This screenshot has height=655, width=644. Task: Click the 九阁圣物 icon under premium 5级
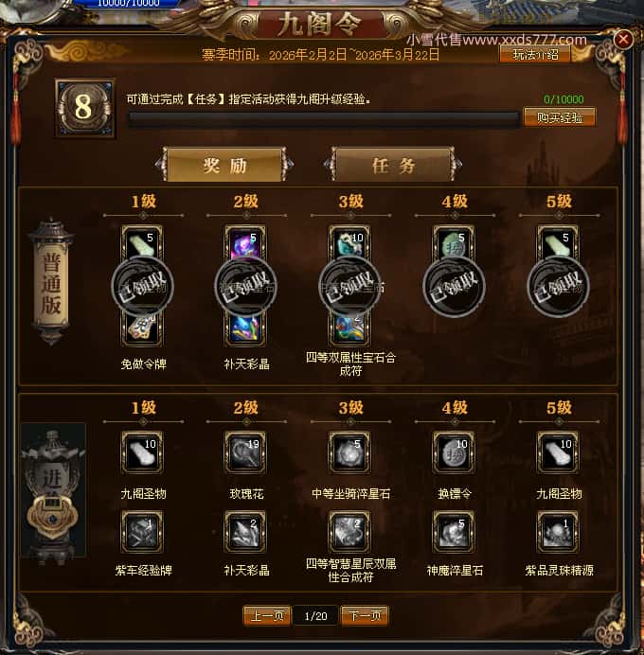pyautogui.click(x=558, y=452)
